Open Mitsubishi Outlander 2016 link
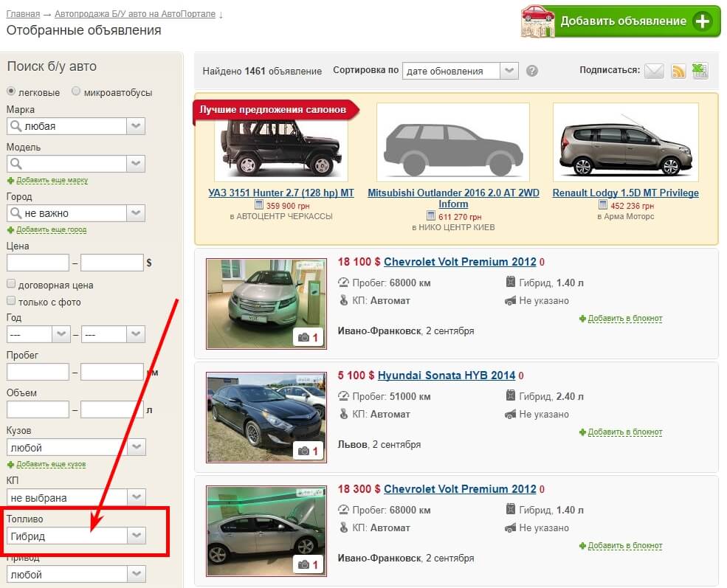727x588 pixels. pyautogui.click(x=453, y=198)
